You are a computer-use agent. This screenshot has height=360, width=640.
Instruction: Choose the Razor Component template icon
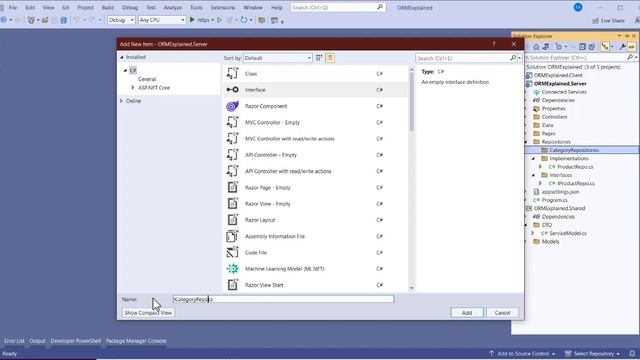pos(232,106)
